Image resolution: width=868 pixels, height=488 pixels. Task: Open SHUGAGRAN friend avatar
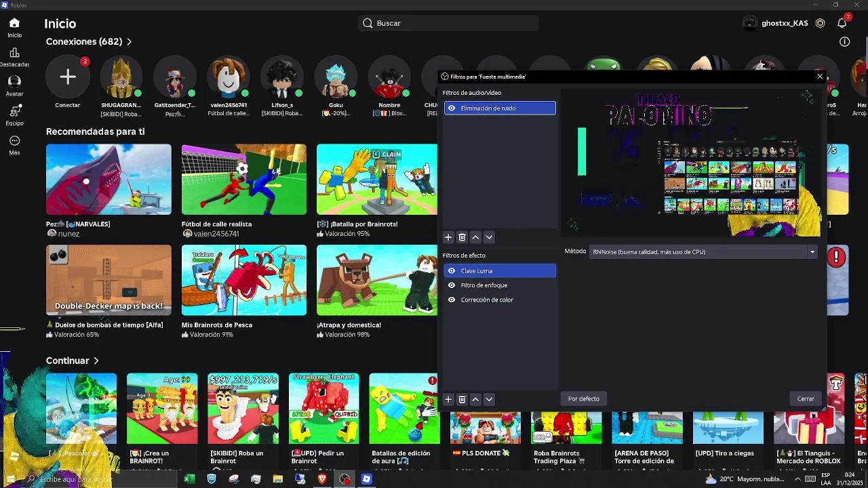click(121, 77)
